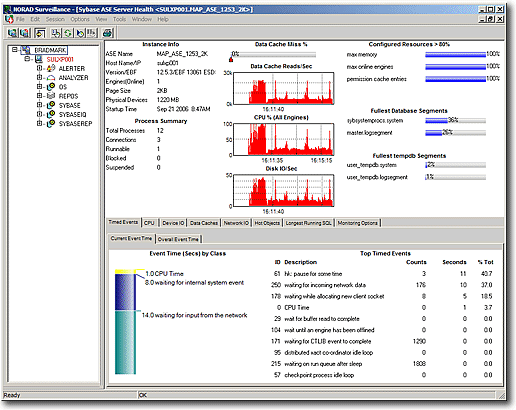The width and height of the screenshot is (516, 410).
Task: Click the shield app icon beside File menu
Action: [9, 19]
